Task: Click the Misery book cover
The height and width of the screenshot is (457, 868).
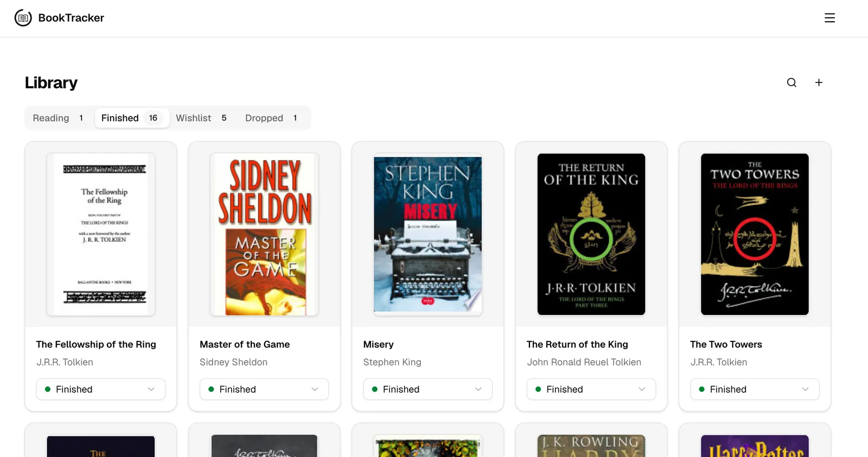Action: (427, 234)
